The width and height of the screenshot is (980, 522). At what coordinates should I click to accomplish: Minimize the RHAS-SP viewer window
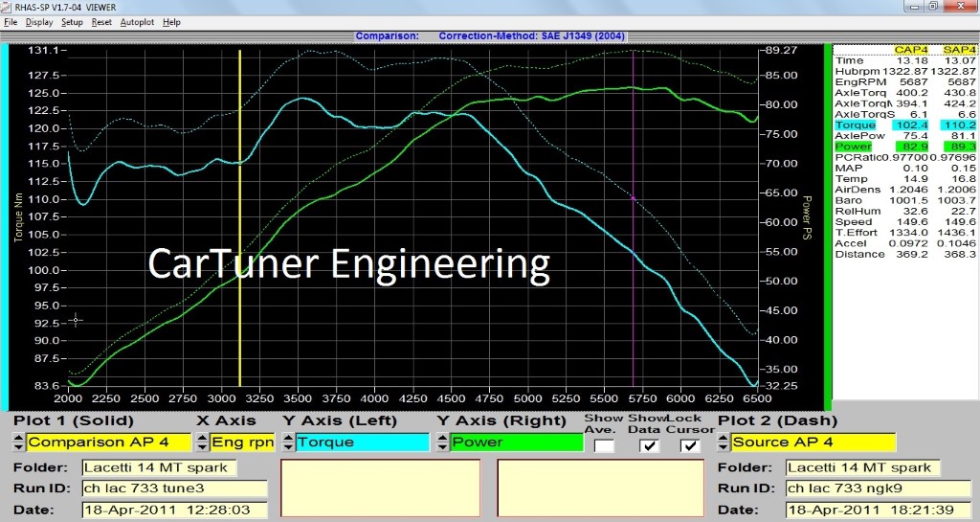click(x=916, y=7)
